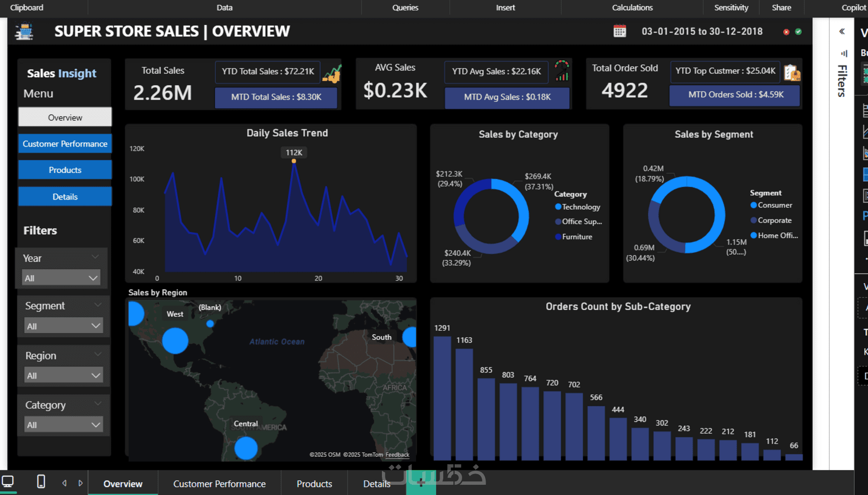The width and height of the screenshot is (868, 495).
Task: Open the Sensitivity ribbon group
Action: (731, 8)
